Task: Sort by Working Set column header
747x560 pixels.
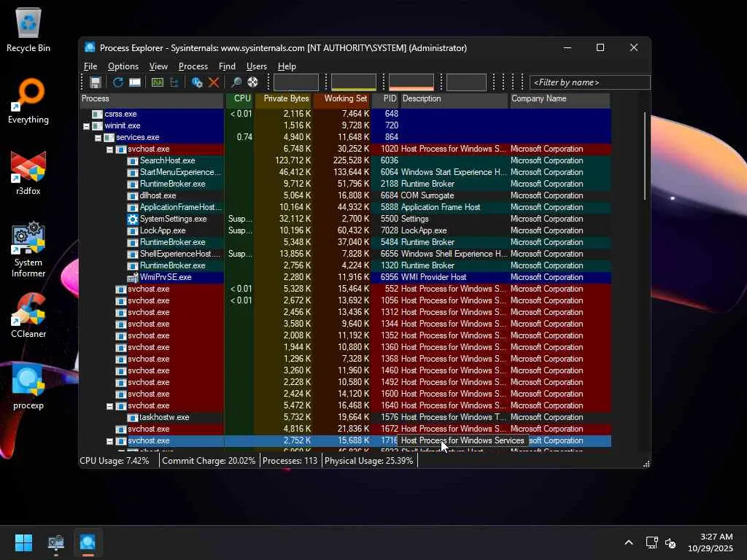Action: click(x=342, y=98)
